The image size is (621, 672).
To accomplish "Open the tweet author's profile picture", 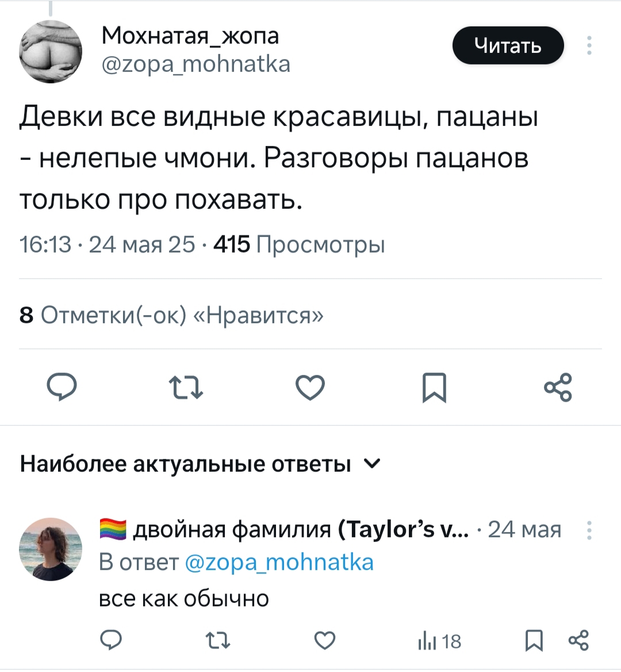I will 51,51.
